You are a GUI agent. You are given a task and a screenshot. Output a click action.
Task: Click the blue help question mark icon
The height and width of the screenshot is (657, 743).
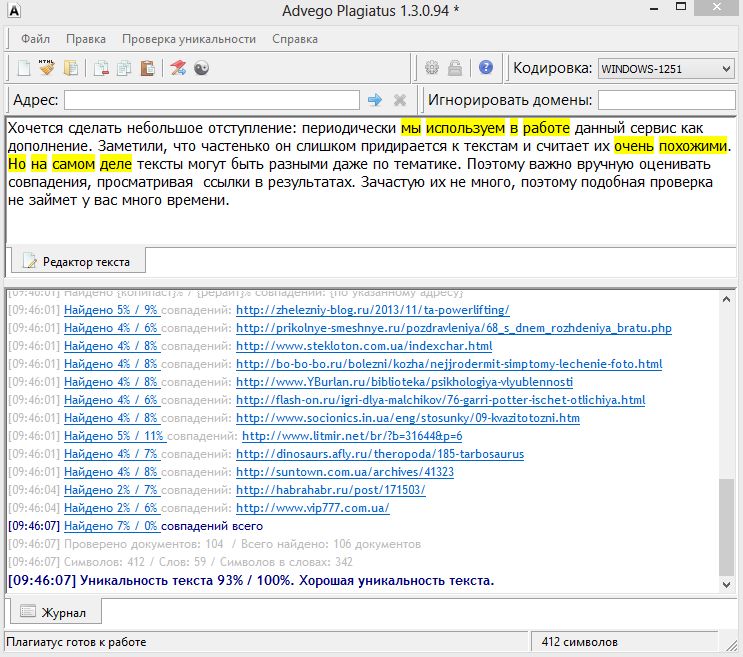pos(486,68)
